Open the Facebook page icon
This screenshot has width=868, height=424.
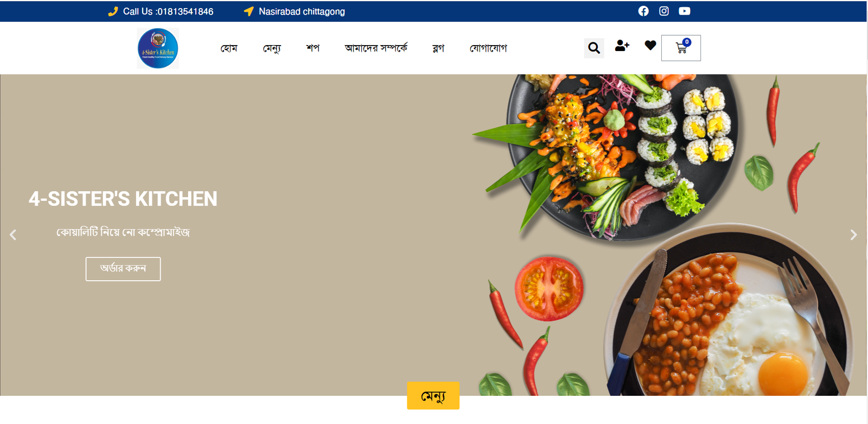[643, 11]
